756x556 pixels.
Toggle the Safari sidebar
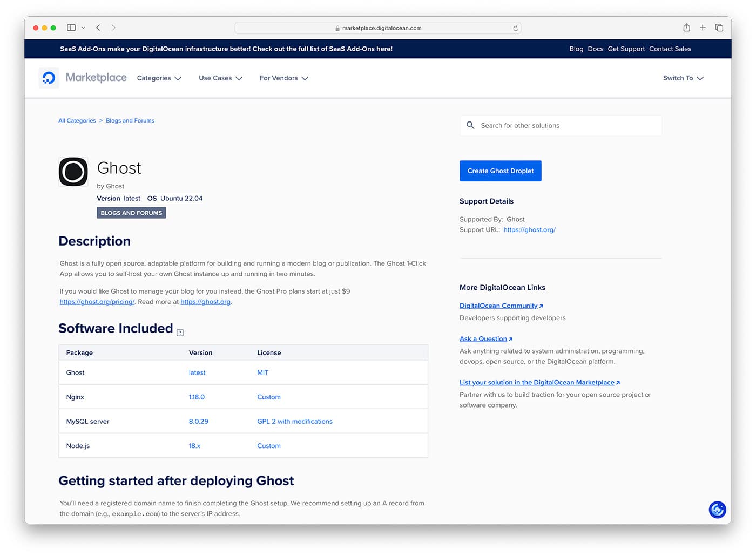click(71, 28)
